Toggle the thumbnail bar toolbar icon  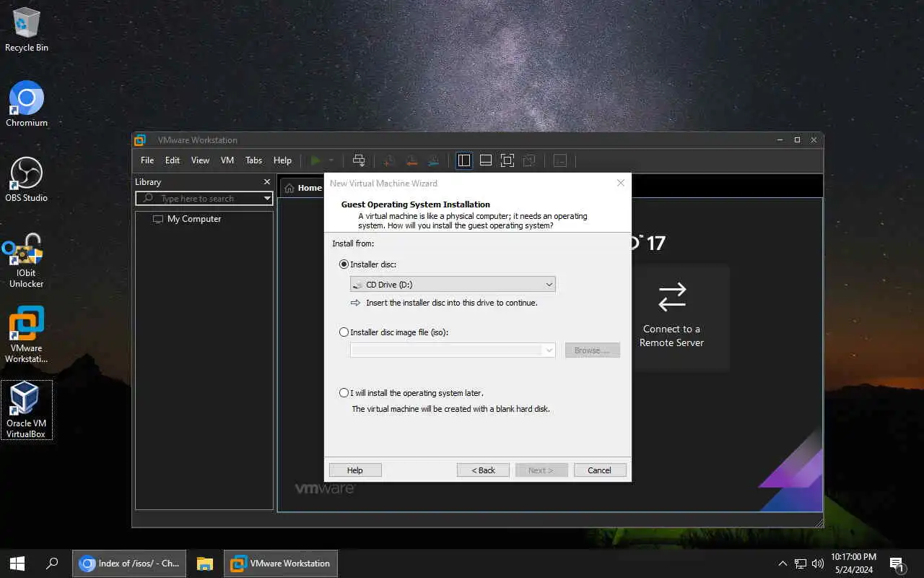click(486, 160)
